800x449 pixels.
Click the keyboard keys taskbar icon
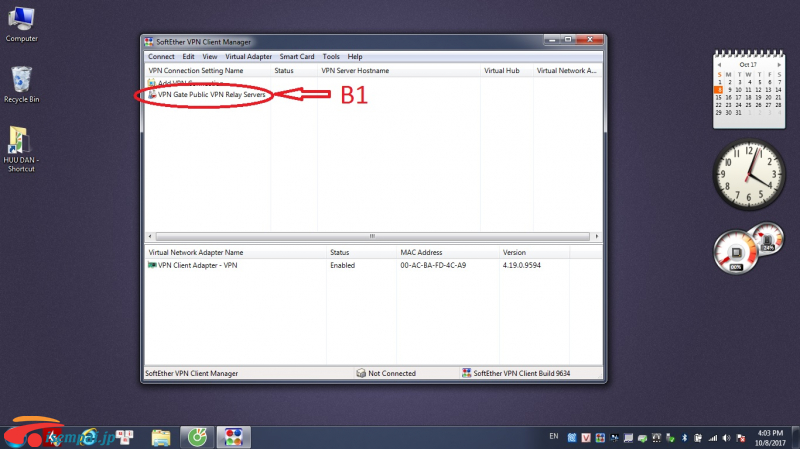pos(124,437)
